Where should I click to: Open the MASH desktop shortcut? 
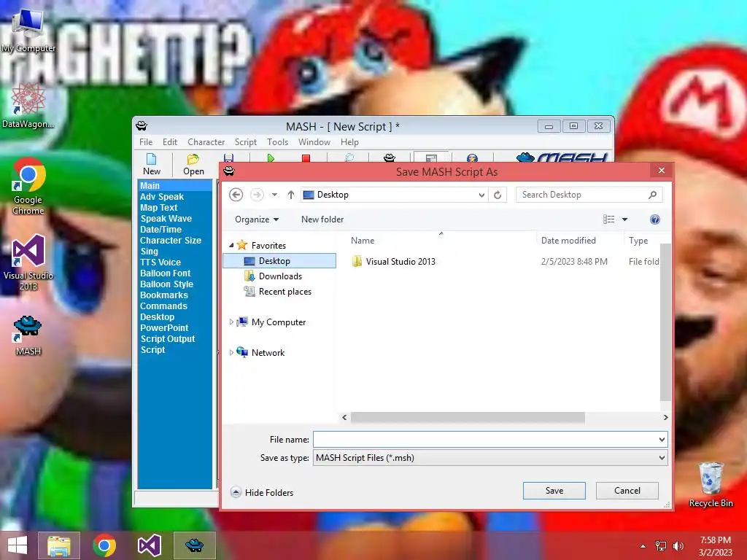[x=28, y=335]
